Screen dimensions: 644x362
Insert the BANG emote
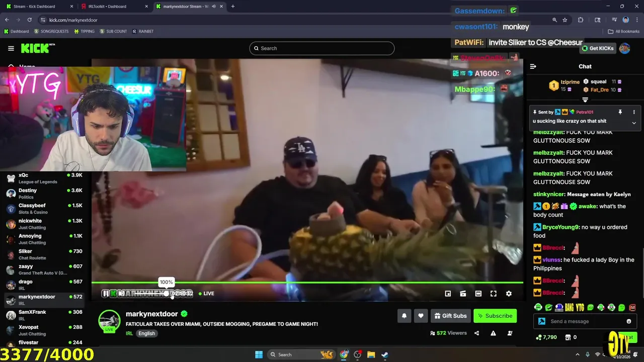click(x=570, y=307)
